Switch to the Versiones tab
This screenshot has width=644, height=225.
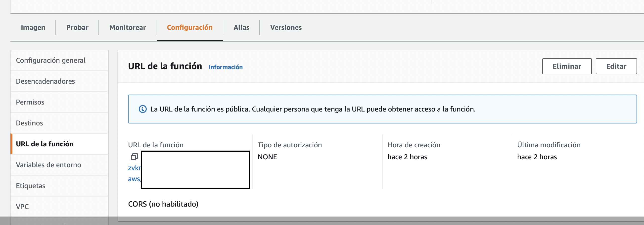tap(286, 28)
